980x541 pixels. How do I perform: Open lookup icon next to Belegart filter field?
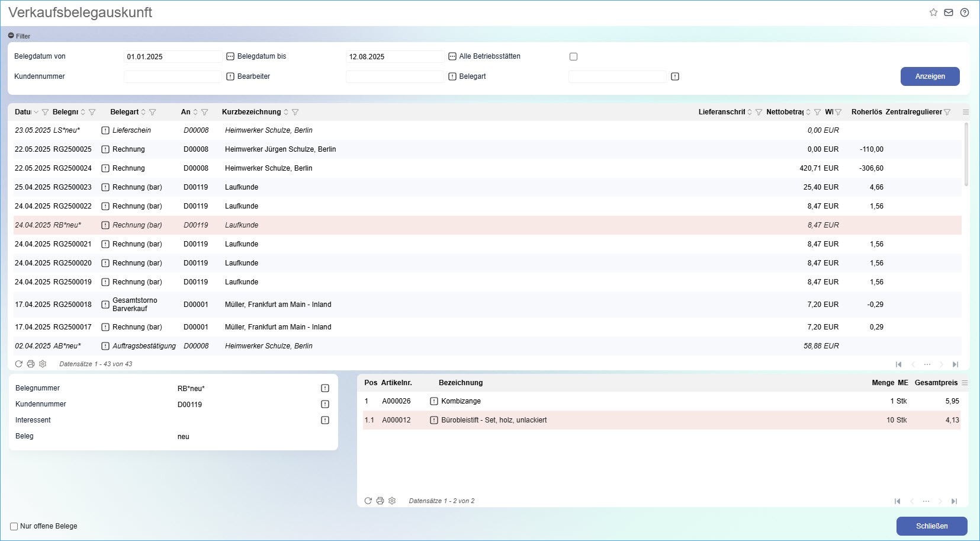[x=675, y=76]
